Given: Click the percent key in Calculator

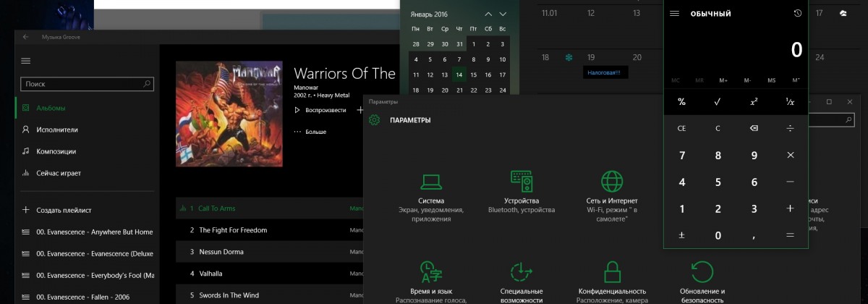Looking at the screenshot, I should pos(682,102).
